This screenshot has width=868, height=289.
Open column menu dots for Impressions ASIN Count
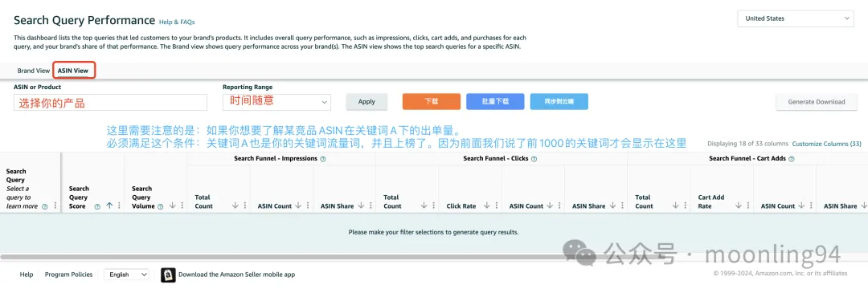(x=307, y=206)
